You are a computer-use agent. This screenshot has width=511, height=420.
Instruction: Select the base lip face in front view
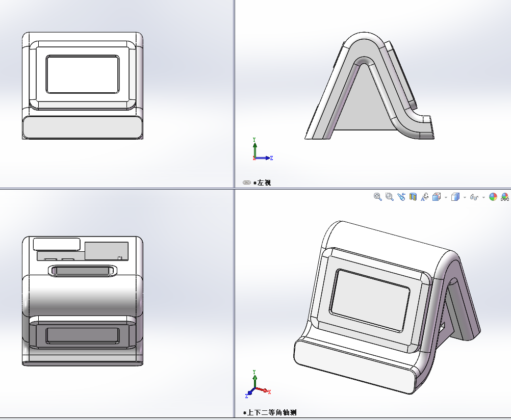pos(83,127)
